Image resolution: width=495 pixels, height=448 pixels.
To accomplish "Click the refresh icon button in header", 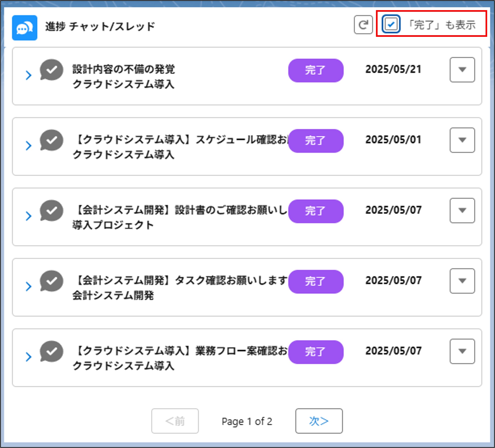I will (x=363, y=25).
